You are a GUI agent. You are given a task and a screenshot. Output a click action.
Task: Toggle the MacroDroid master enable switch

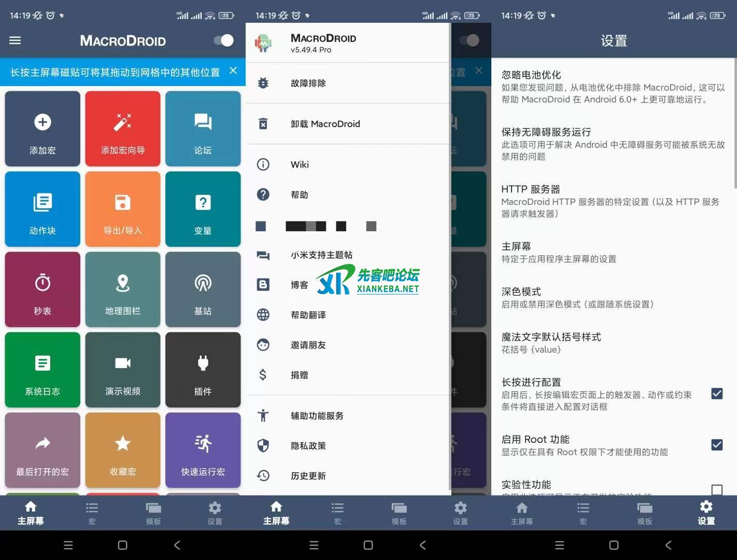pyautogui.click(x=222, y=40)
